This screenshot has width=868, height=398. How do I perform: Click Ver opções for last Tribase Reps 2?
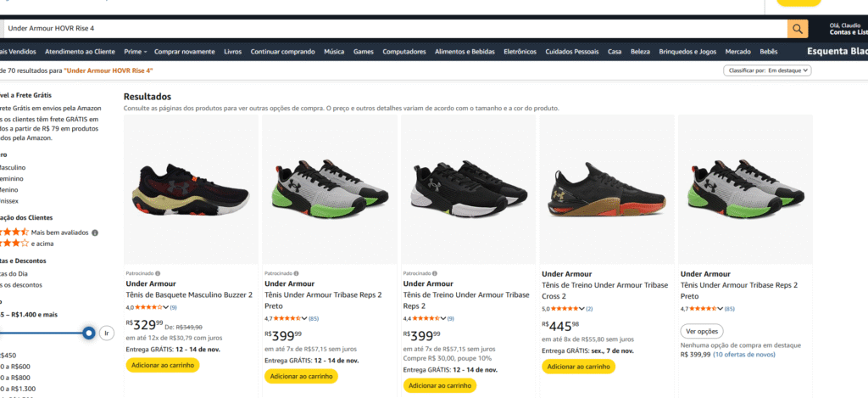click(x=701, y=331)
